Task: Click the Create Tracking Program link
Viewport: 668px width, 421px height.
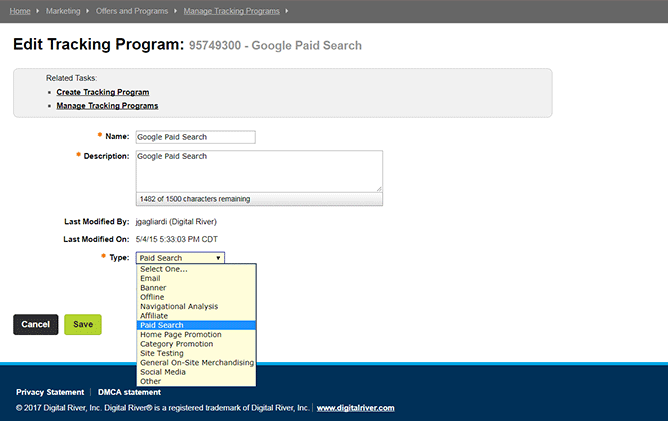Action: [103, 92]
